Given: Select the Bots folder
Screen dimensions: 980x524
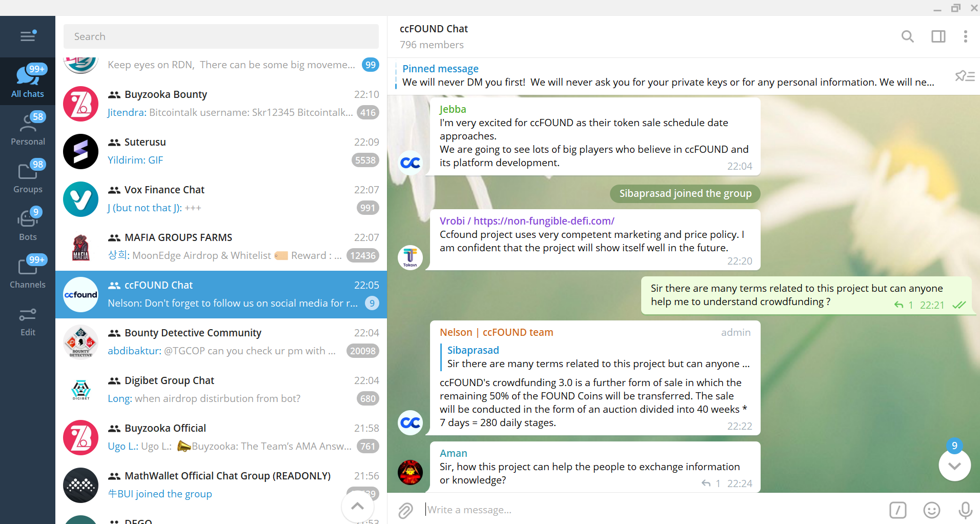Looking at the screenshot, I should click(28, 225).
